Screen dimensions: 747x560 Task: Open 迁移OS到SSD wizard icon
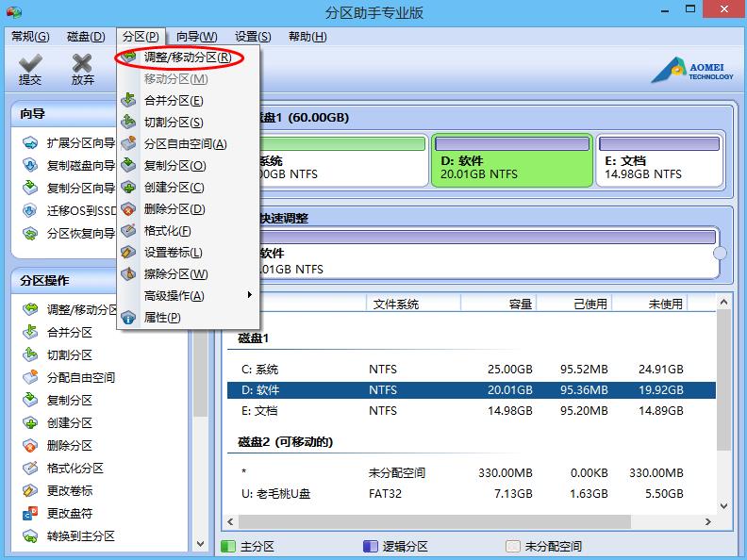30,210
